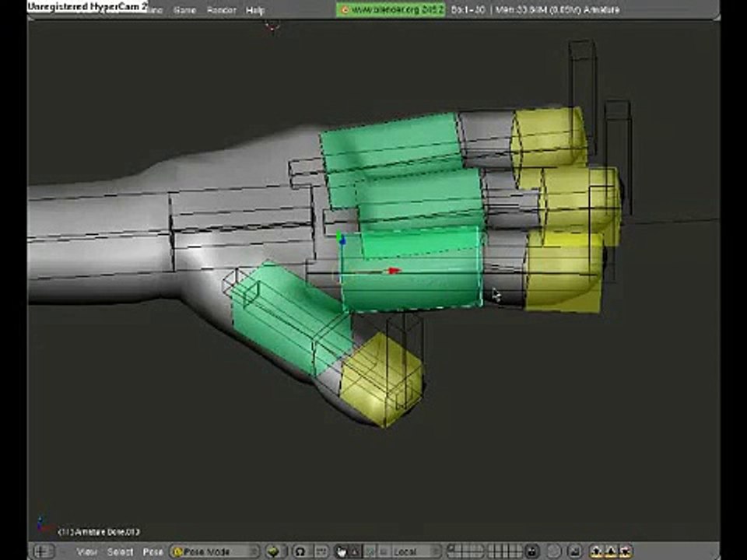Open the View menu in 3D header
This screenshot has height=560, width=747.
coord(86,551)
